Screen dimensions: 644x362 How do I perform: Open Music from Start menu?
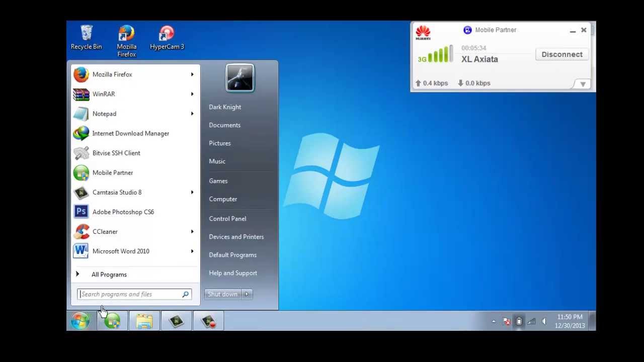(217, 161)
